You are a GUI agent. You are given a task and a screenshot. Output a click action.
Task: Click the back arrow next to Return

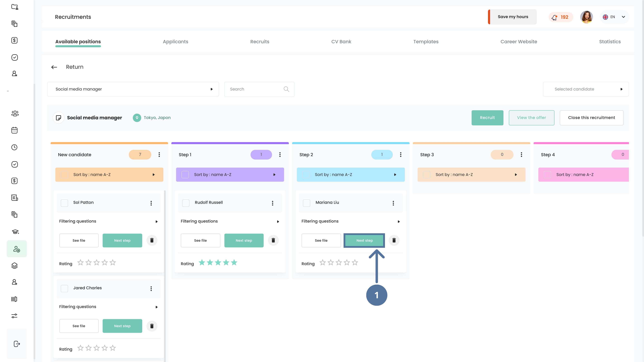click(x=54, y=67)
